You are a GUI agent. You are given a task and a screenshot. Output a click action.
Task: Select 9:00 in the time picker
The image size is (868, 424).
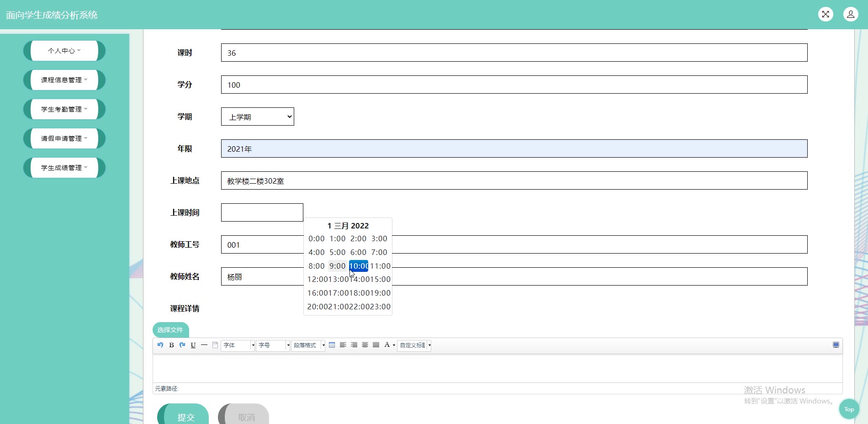pyautogui.click(x=337, y=266)
